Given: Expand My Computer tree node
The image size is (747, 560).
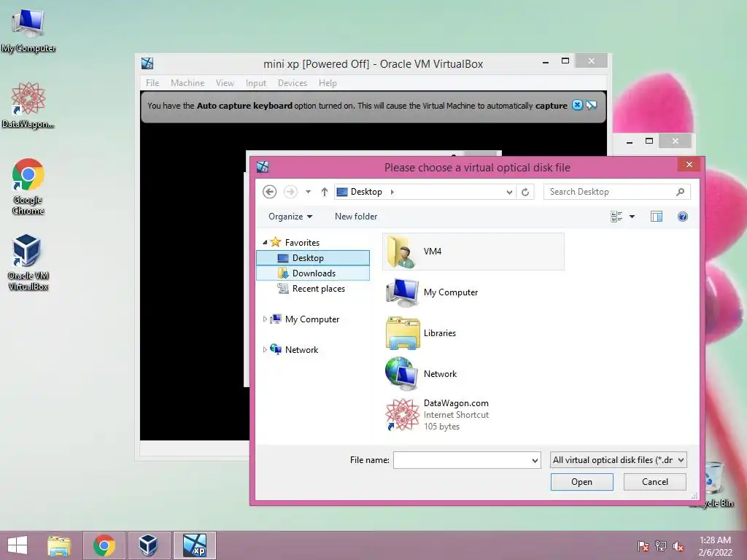Looking at the screenshot, I should coord(265,319).
